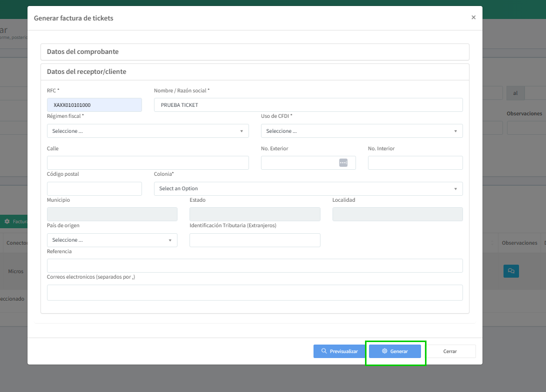
Task: Click the Micros cell in background table
Action: pyautogui.click(x=15, y=271)
